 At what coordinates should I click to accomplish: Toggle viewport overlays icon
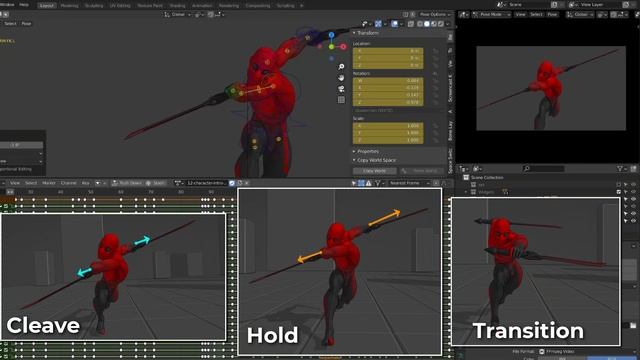394,24
